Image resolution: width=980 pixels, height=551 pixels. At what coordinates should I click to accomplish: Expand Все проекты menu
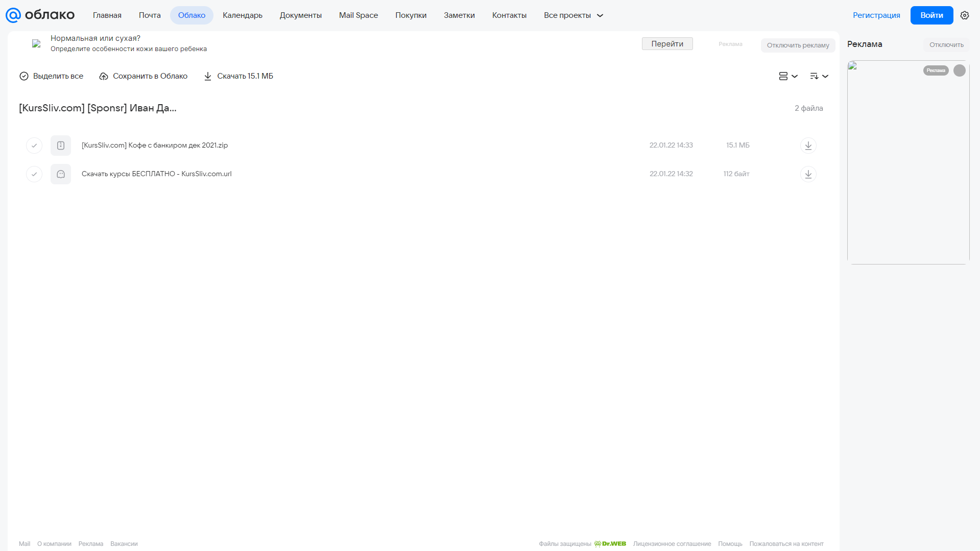pyautogui.click(x=573, y=15)
